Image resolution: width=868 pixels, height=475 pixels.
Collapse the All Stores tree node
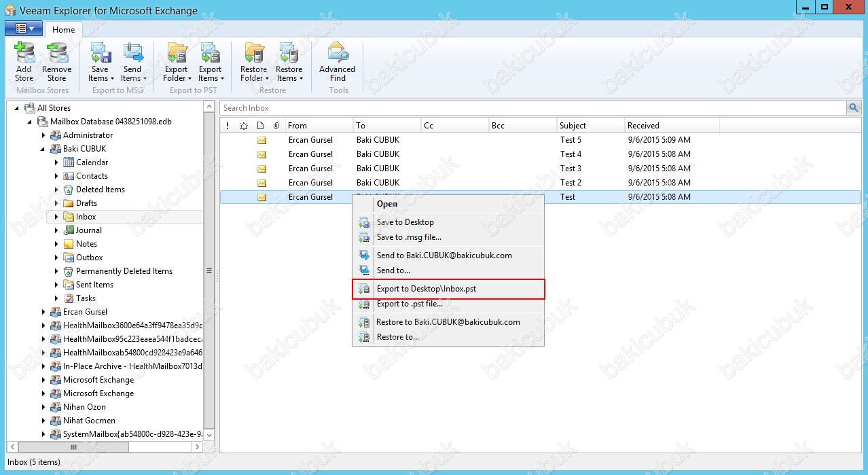tap(17, 108)
